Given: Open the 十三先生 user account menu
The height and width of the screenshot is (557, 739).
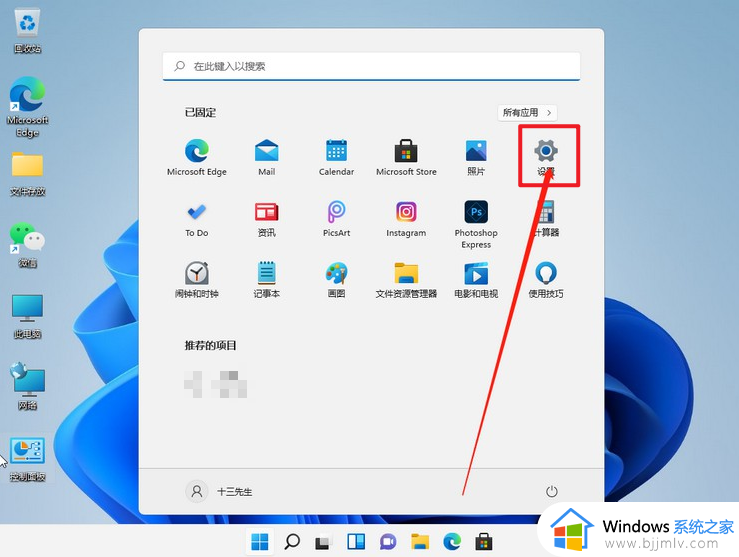Looking at the screenshot, I should [219, 491].
